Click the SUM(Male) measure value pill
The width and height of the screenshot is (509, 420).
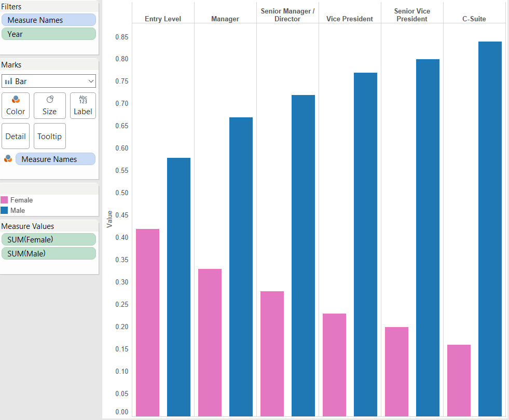click(x=49, y=254)
